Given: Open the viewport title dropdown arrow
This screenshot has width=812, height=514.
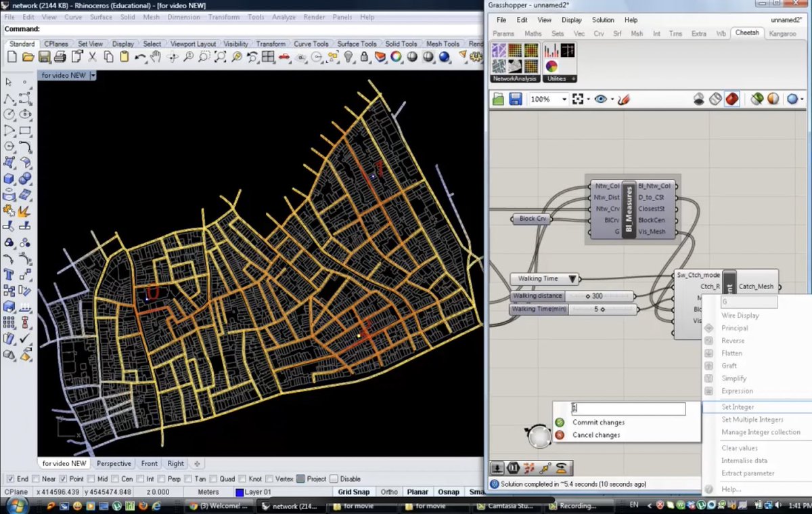Looking at the screenshot, I should point(93,75).
